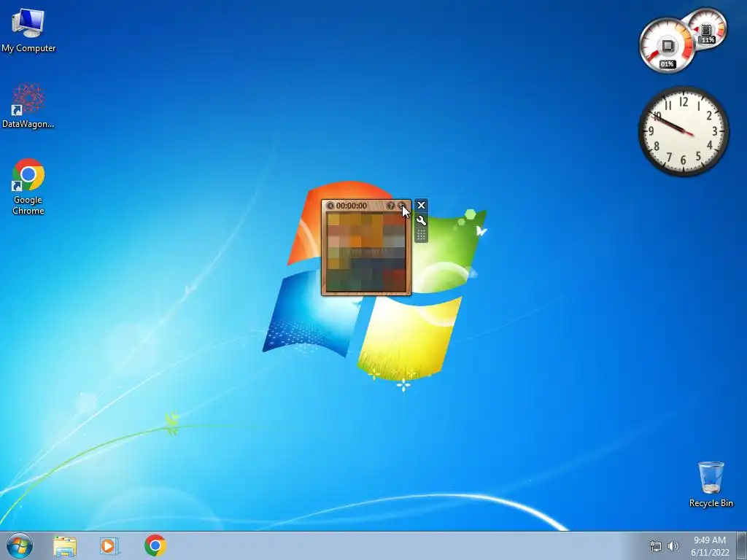Click the analog clock gadget

tap(683, 131)
